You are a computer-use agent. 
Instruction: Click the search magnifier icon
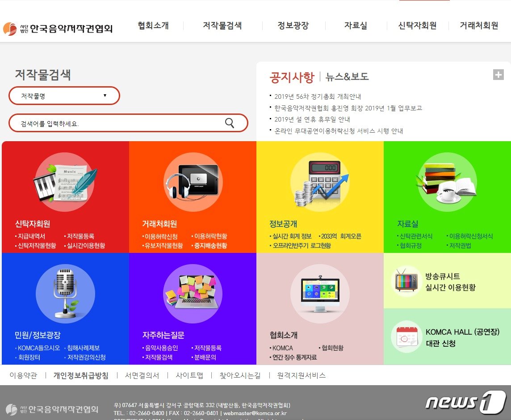(x=230, y=123)
